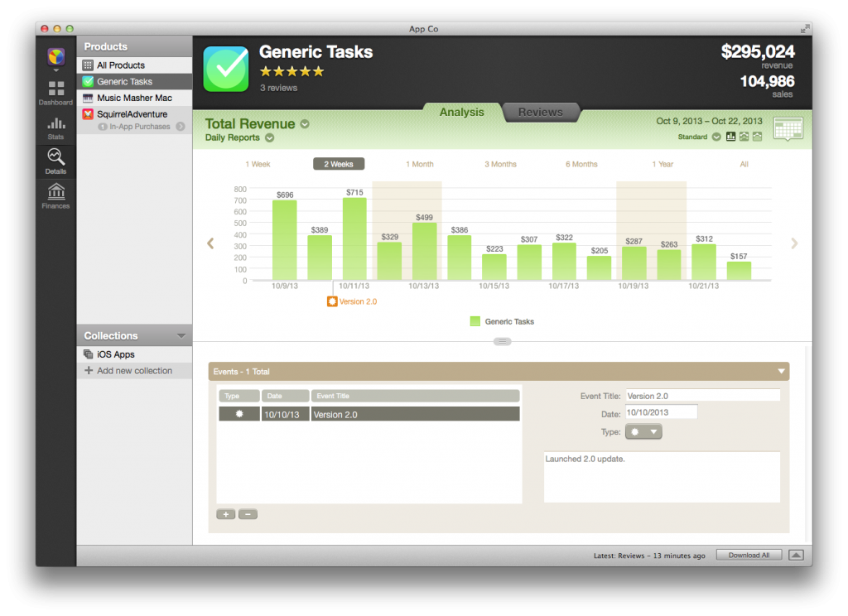848x616 pixels.
Task: Click the iOS Apps collection icon
Action: [88, 354]
